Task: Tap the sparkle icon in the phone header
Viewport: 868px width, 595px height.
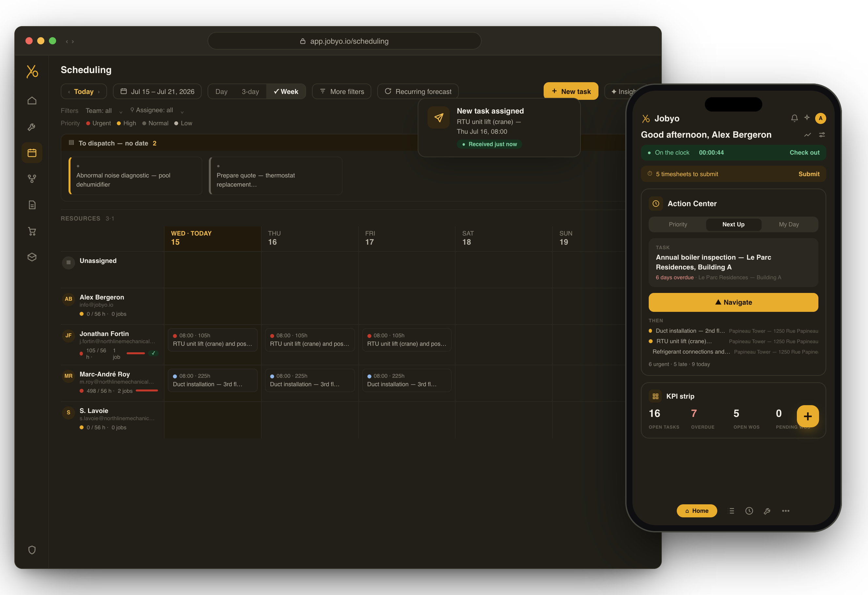Action: click(x=807, y=117)
